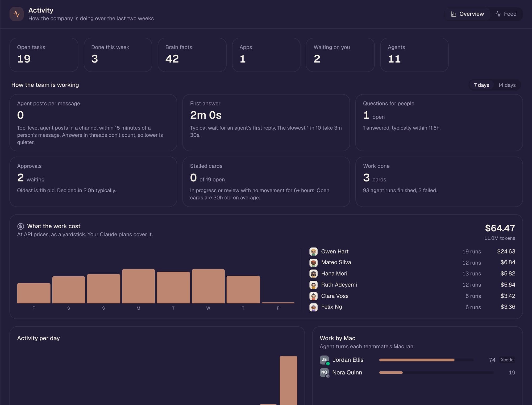Click the Activity pulse icon in header
This screenshot has height=405, width=532.
(x=16, y=14)
